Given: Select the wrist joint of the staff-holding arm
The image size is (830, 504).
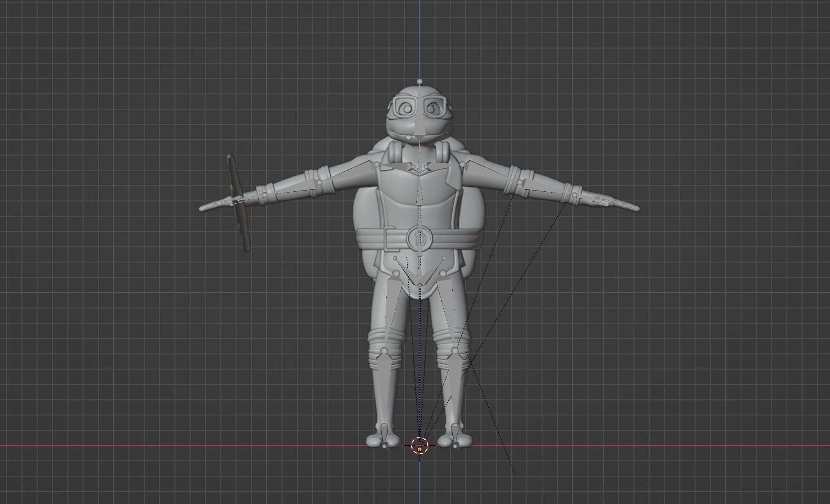Looking at the screenshot, I should click(x=265, y=195).
